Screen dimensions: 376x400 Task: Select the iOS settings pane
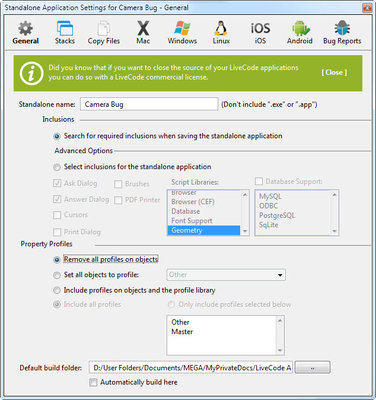coord(260,33)
